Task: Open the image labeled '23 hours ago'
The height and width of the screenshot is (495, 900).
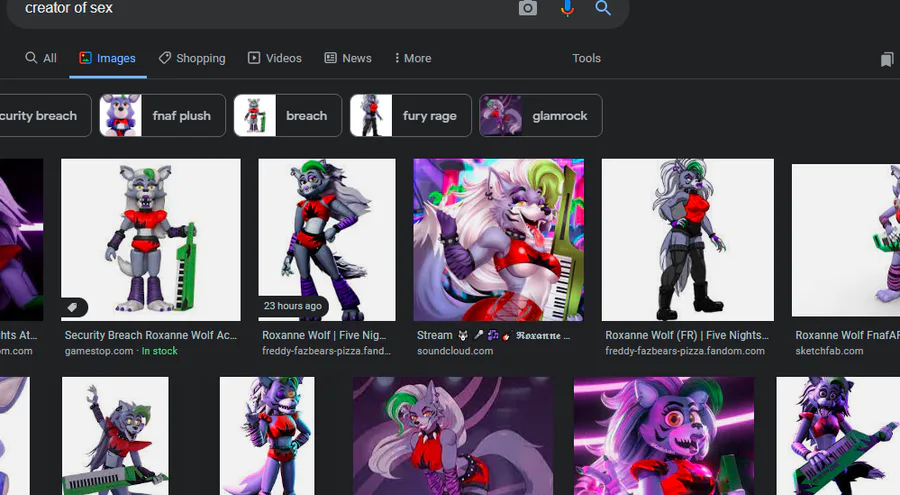Action: pos(327,239)
